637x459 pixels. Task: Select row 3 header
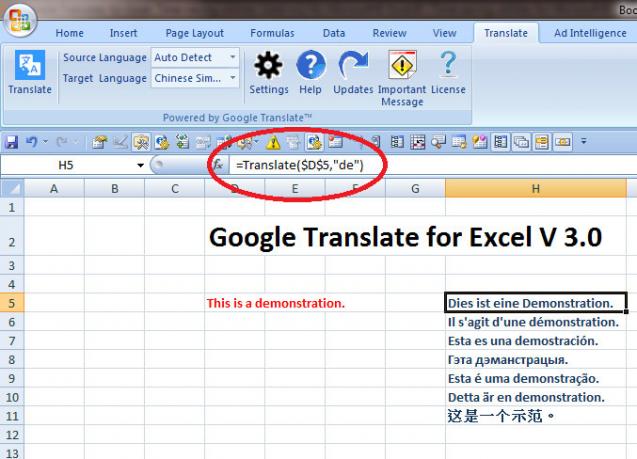(12, 265)
